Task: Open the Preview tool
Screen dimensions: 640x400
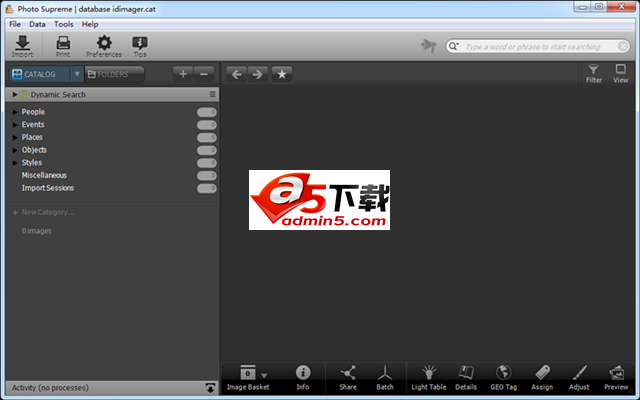Action: (x=616, y=378)
